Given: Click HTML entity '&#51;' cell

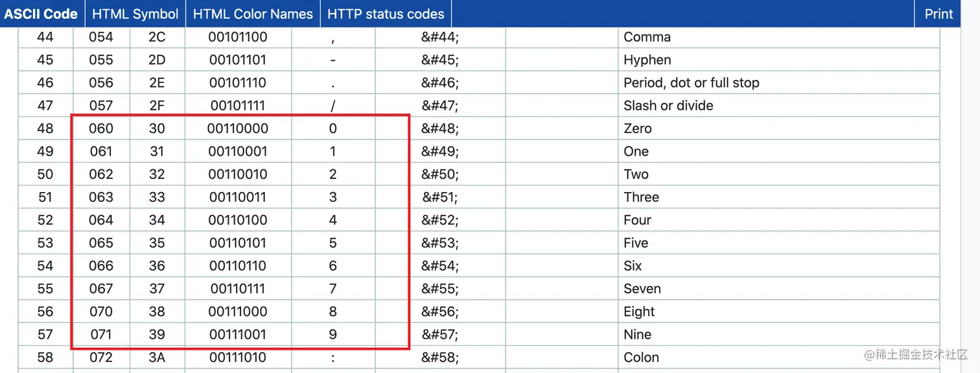Looking at the screenshot, I should pyautogui.click(x=440, y=197).
